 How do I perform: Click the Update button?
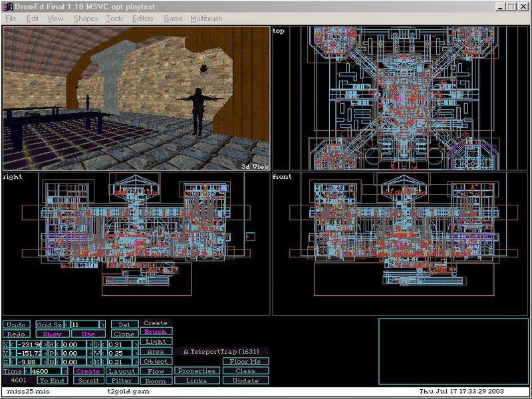(x=245, y=380)
